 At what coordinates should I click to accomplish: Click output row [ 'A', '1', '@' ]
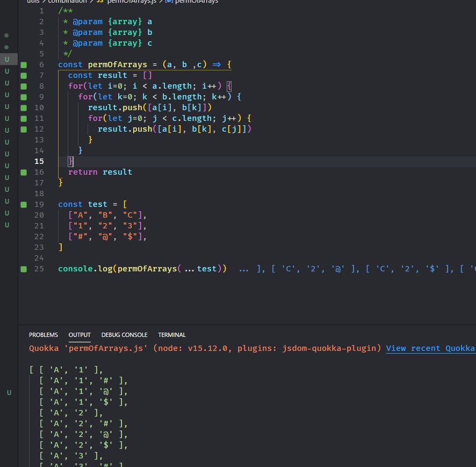click(83, 391)
